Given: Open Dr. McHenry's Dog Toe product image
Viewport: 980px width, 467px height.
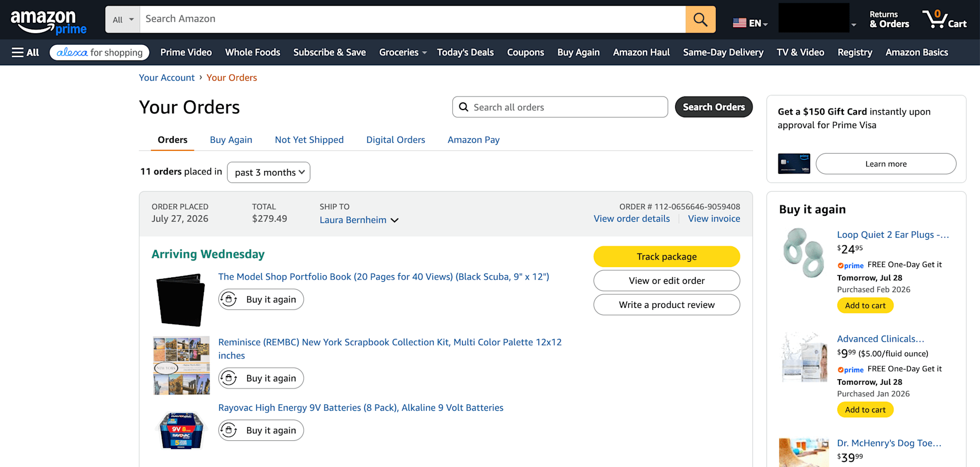Looking at the screenshot, I should [804, 452].
